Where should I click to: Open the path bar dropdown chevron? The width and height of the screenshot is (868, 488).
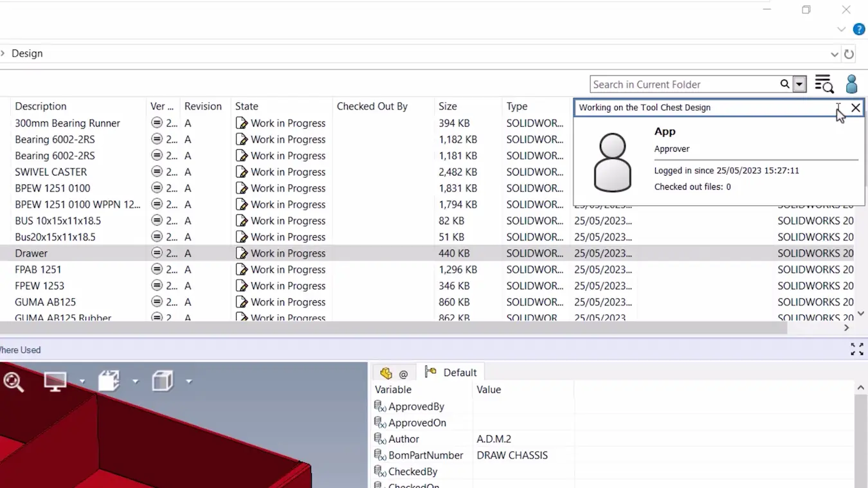(835, 54)
